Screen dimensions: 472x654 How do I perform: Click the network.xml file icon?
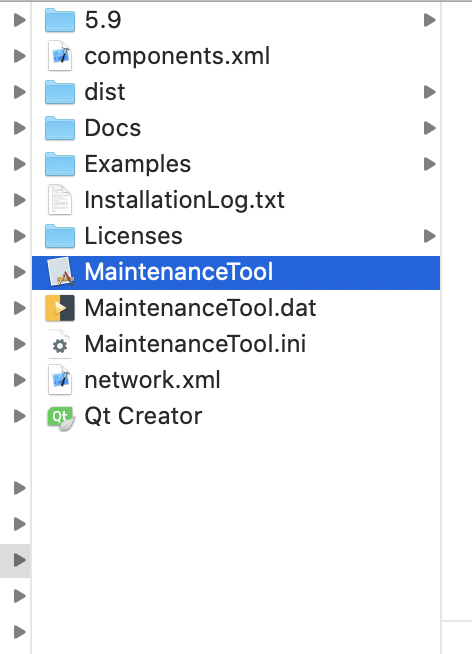[60, 380]
